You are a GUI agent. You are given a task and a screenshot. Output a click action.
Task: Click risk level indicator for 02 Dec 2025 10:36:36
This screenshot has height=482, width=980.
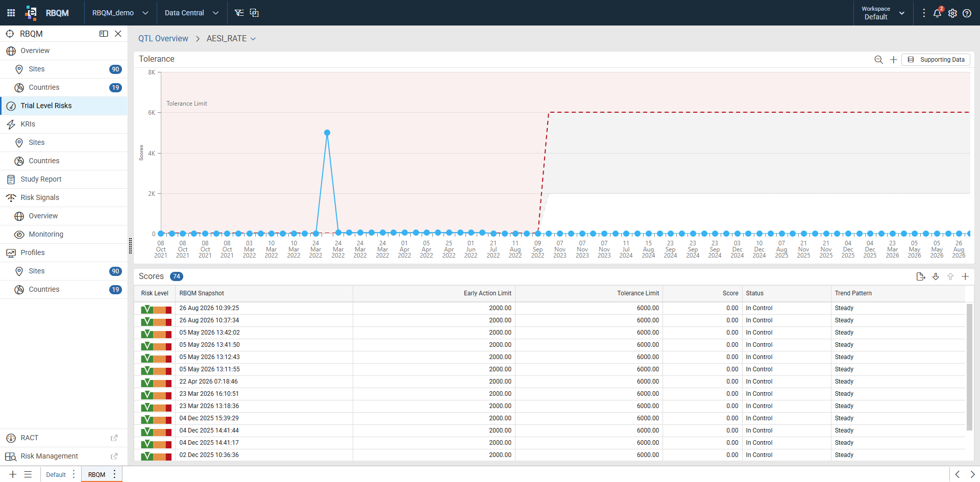tap(156, 456)
